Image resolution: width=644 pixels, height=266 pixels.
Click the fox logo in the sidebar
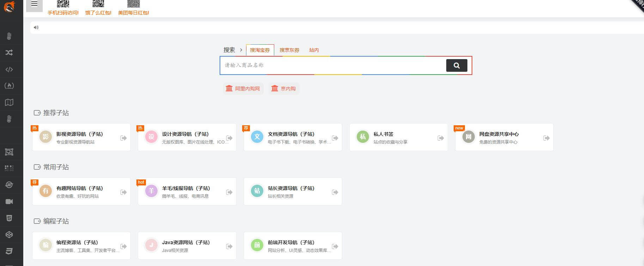click(10, 7)
